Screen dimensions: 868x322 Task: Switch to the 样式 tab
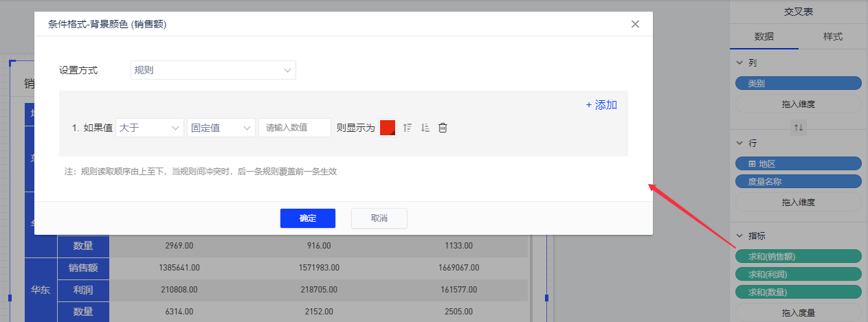pos(833,37)
